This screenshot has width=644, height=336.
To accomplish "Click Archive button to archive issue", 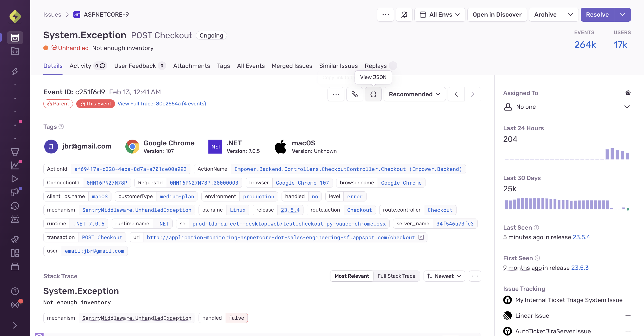I will tap(545, 14).
